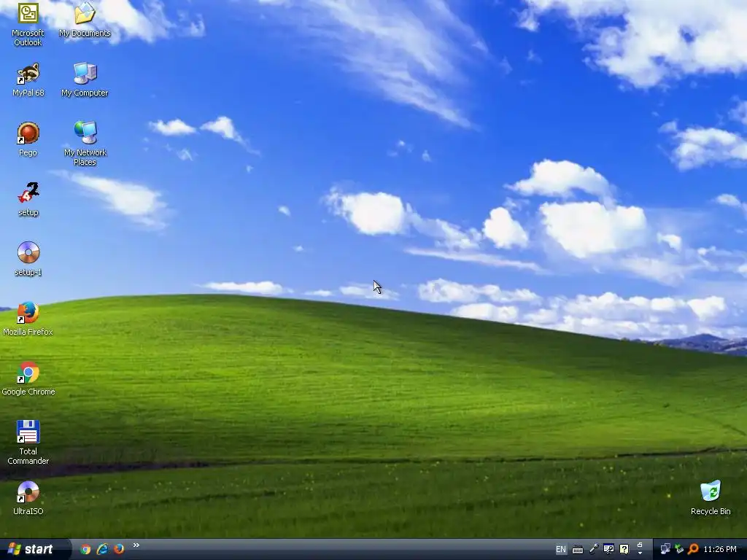Click the 11:26 PM taskbar clock

720,550
